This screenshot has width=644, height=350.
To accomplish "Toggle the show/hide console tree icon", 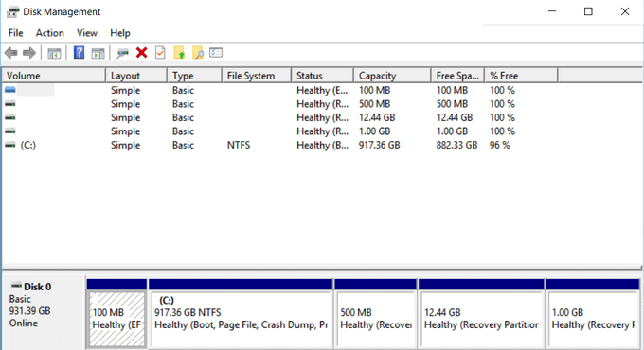I will pyautogui.click(x=54, y=53).
